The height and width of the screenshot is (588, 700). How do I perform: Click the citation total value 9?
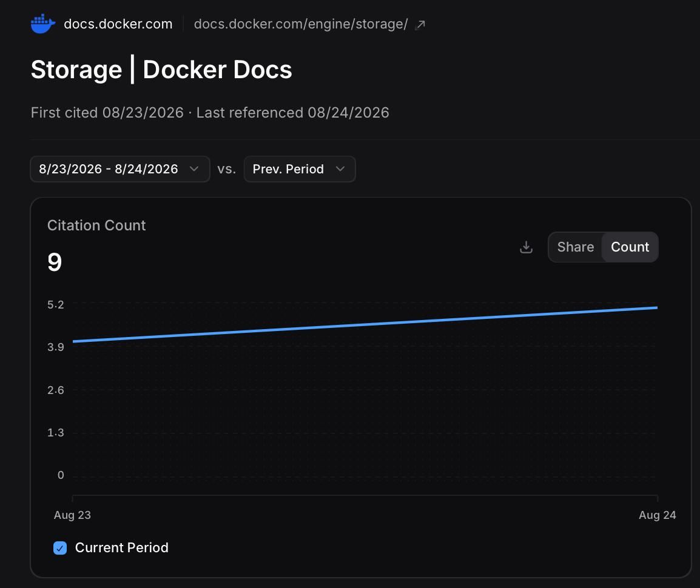55,262
